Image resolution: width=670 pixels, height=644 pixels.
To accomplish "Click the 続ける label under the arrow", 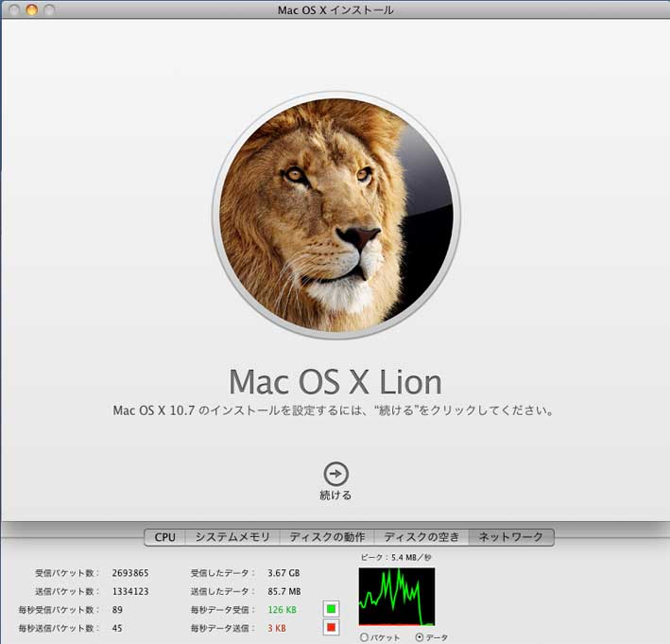I will click(335, 496).
